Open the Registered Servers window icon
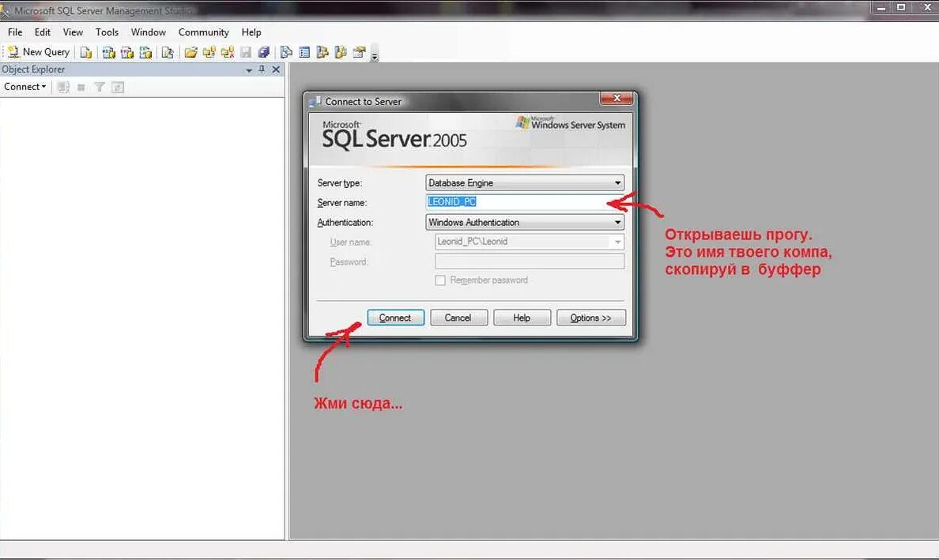Image resolution: width=939 pixels, height=560 pixels. pos(286,53)
